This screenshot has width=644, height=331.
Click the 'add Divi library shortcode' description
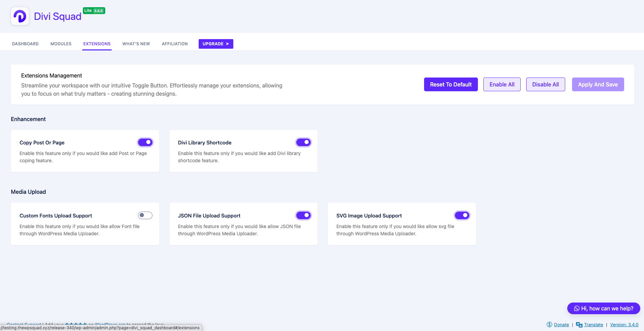coord(239,157)
